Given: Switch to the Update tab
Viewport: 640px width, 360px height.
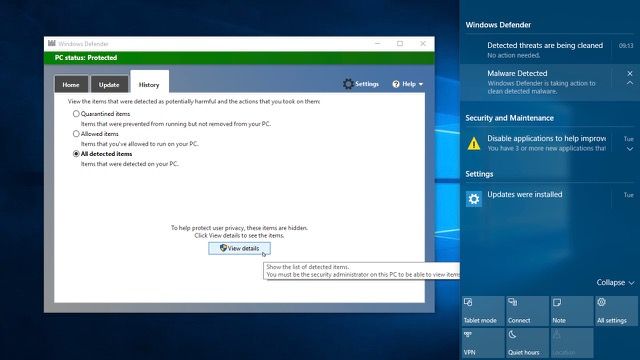Looking at the screenshot, I should click(x=109, y=84).
